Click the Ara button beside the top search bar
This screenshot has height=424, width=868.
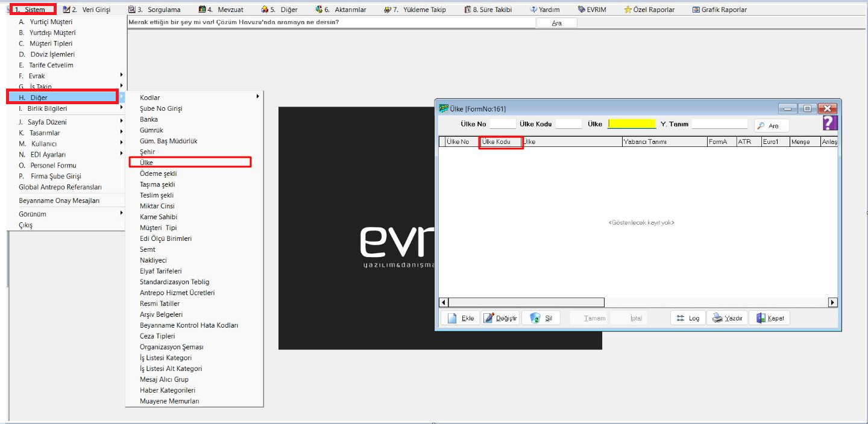[x=556, y=22]
